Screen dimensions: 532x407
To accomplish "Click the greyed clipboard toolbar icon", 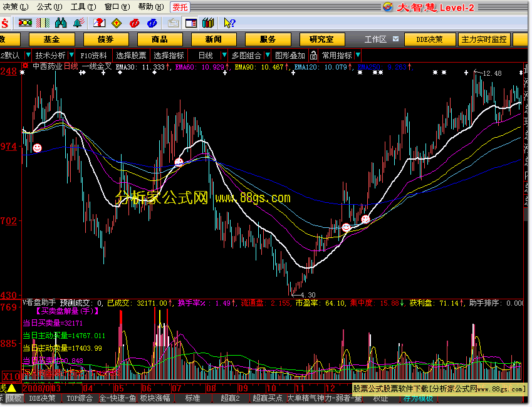I will [174, 23].
